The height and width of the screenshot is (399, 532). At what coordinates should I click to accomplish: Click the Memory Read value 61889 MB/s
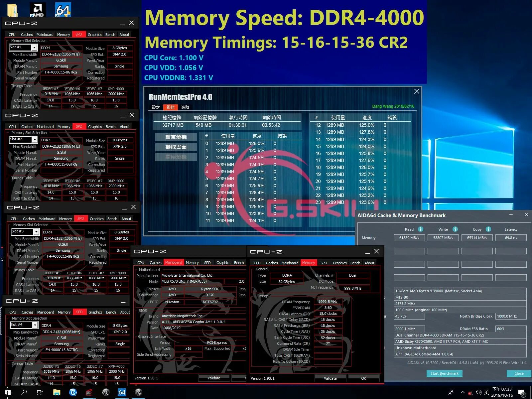coord(409,238)
